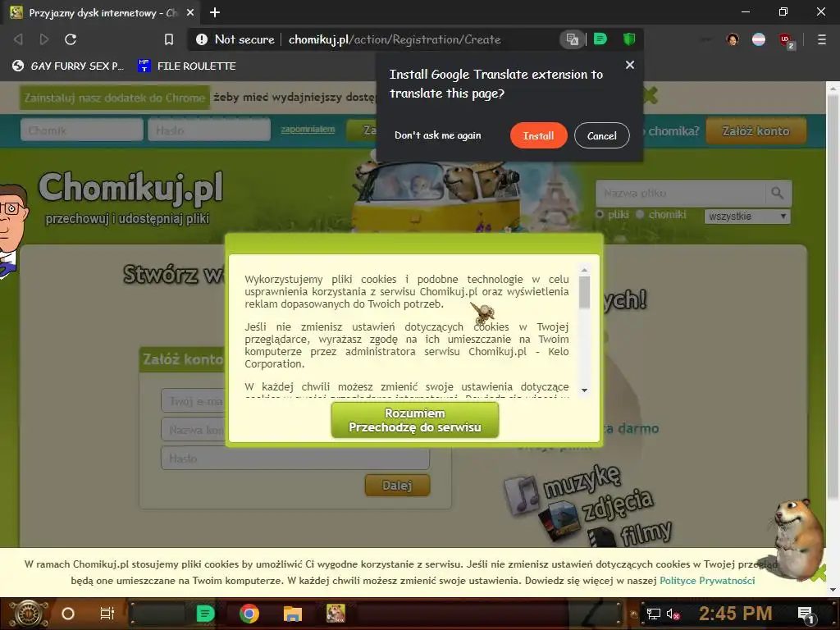The image size is (840, 630).
Task: Click the green chat extension icon in the address bar
Action: tap(600, 39)
